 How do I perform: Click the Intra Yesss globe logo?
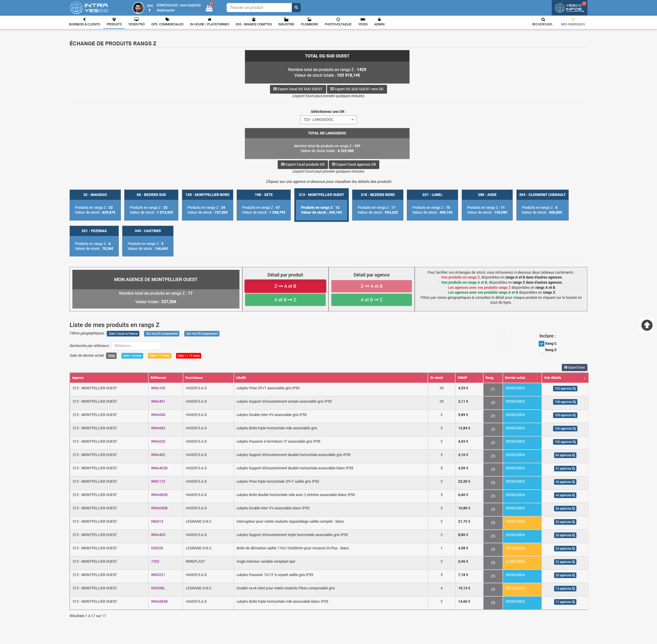point(76,7)
